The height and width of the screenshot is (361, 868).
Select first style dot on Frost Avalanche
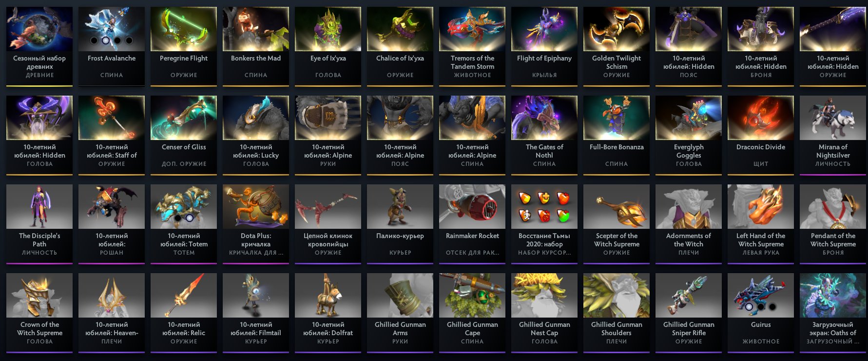pos(94,40)
